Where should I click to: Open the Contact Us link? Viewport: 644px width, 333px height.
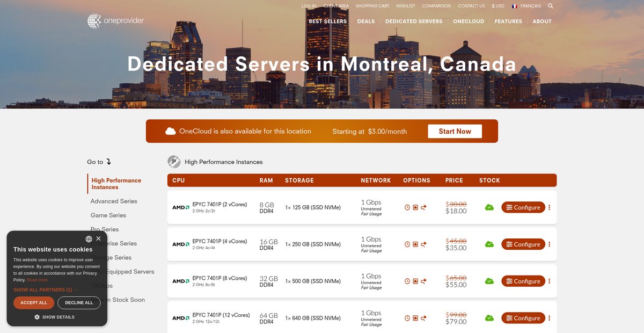coord(471,6)
